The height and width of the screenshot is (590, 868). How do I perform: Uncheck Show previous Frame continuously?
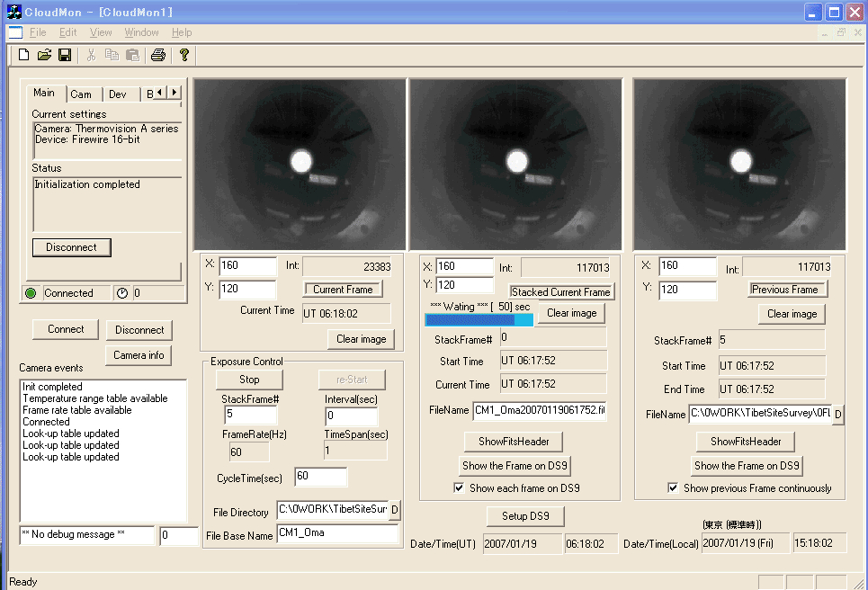673,488
